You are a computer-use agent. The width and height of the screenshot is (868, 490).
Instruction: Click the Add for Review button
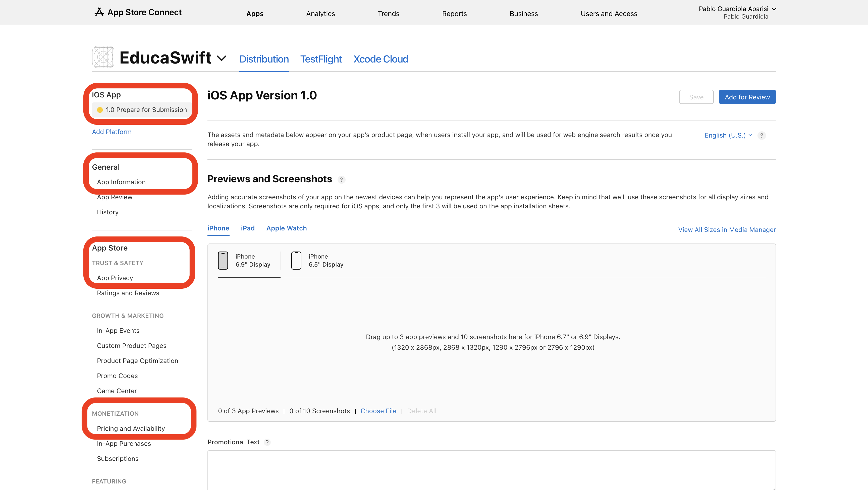coord(747,97)
